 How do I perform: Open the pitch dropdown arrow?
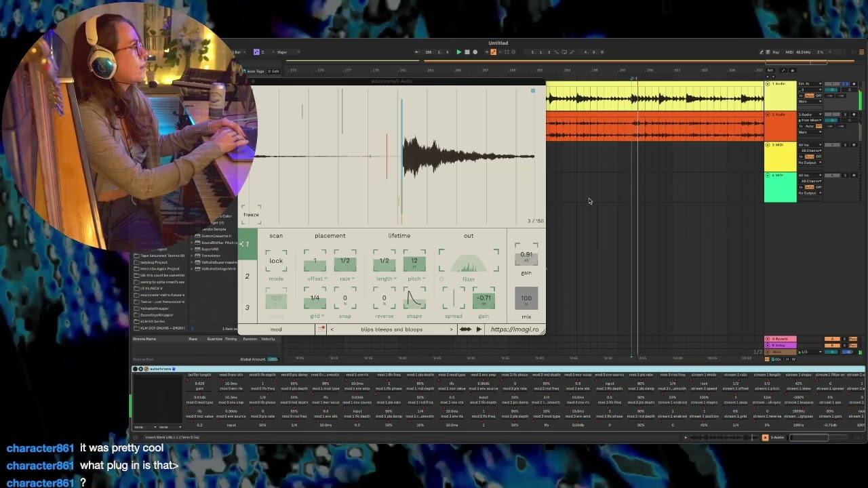click(424, 279)
